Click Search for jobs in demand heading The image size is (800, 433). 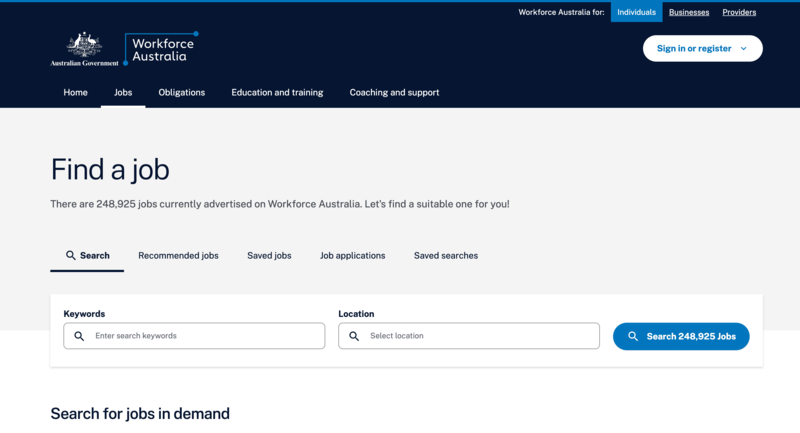tap(140, 414)
